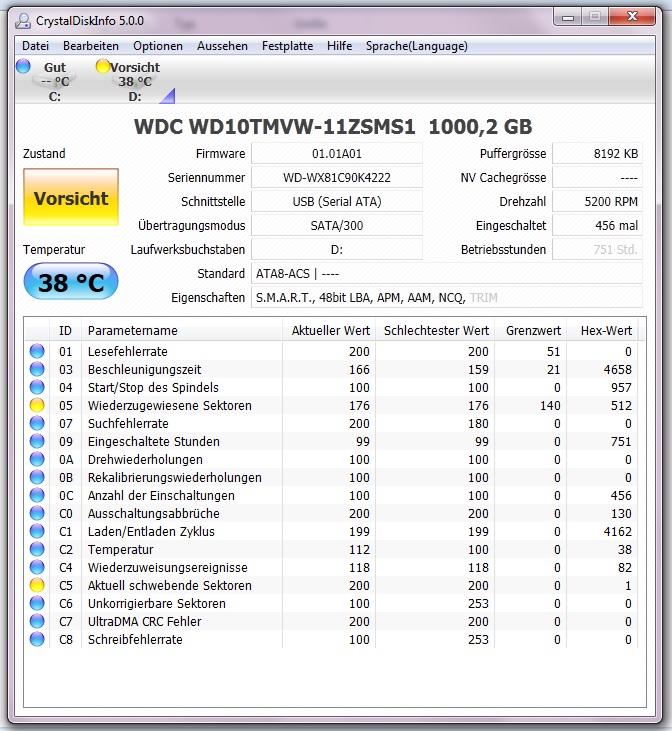Click the Parametername column header
This screenshot has width=672, height=731.
click(x=182, y=331)
